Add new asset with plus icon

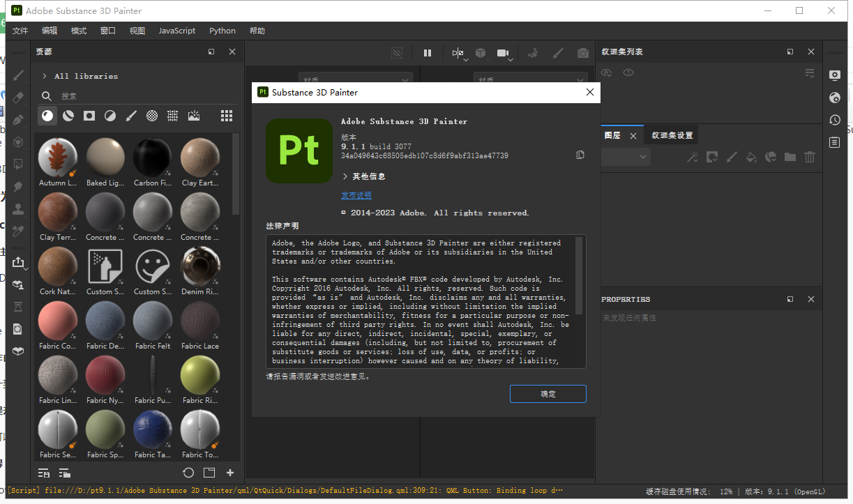tap(230, 473)
